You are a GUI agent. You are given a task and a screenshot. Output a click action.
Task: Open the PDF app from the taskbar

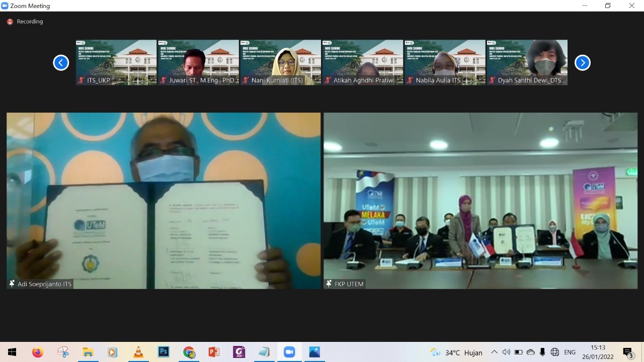(239, 352)
